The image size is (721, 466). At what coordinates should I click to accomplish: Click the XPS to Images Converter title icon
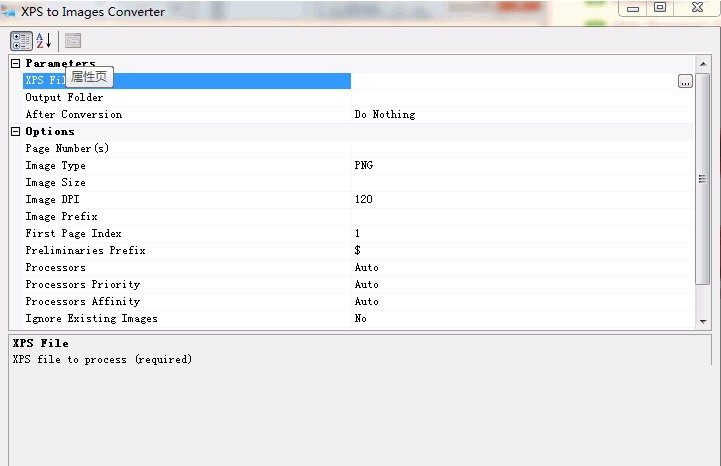click(10, 12)
